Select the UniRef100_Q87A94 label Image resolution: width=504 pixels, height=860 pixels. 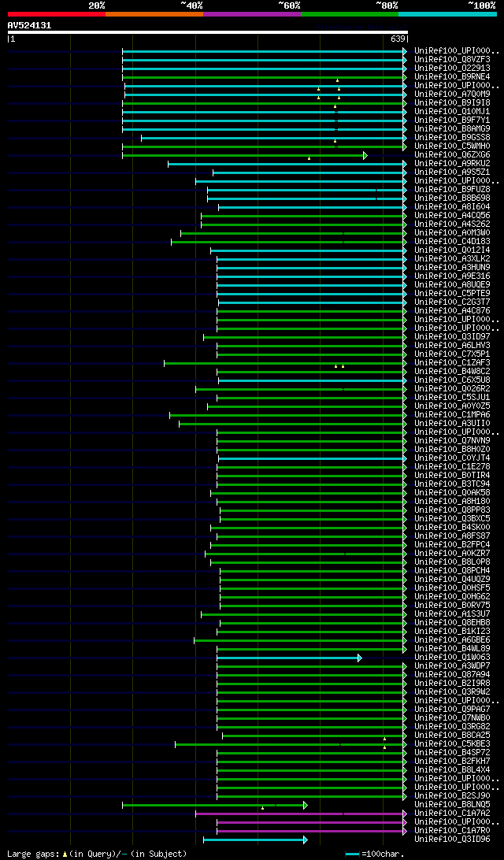pyautogui.click(x=453, y=675)
